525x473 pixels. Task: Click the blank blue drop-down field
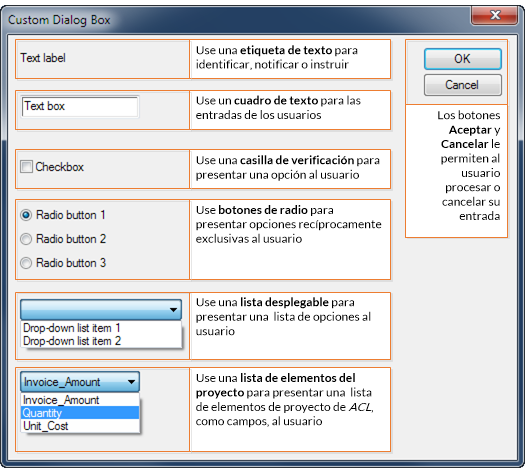[x=101, y=310]
